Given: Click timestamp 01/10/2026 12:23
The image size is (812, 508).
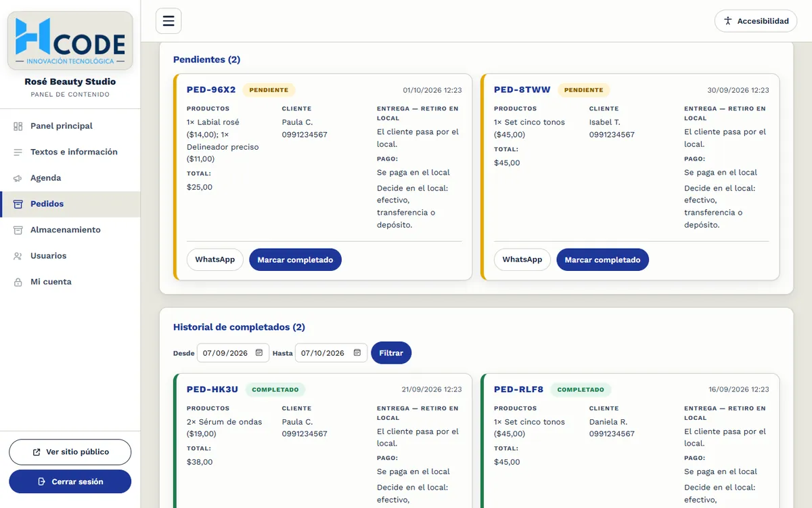Looking at the screenshot, I should (x=432, y=90).
